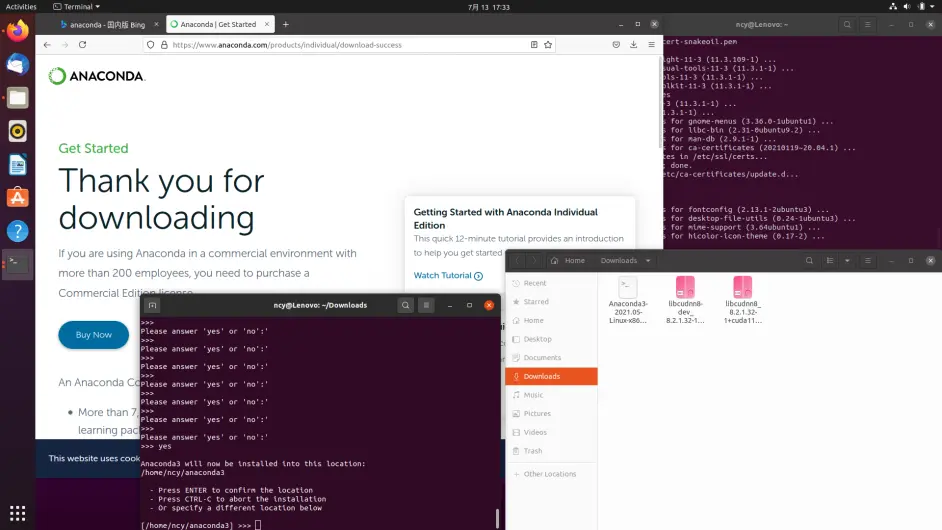Viewport: 942px width, 530px height.
Task: Open reader view in Firefox address bar
Action: (533, 44)
